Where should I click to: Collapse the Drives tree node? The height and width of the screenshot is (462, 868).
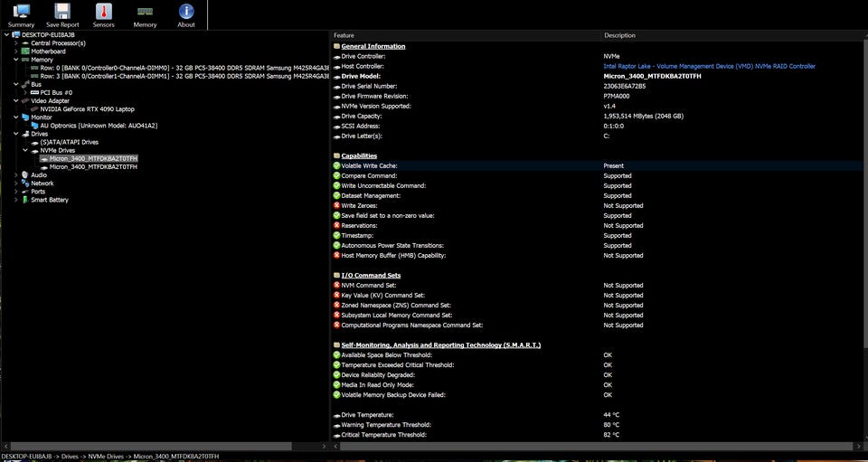click(16, 134)
